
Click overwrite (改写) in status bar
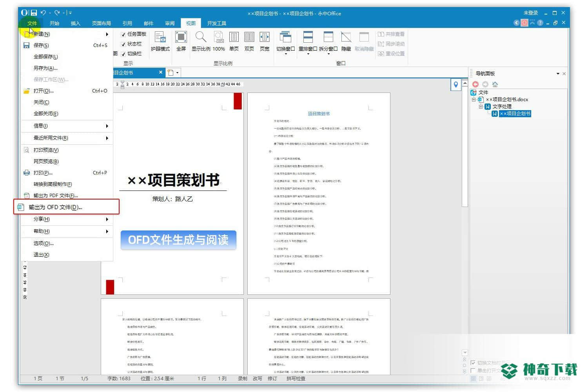(258, 379)
